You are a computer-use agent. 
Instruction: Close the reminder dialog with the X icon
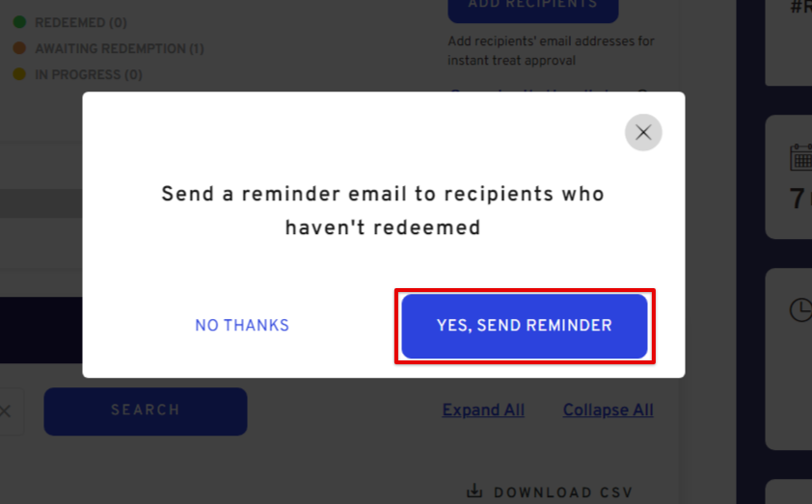click(x=643, y=132)
